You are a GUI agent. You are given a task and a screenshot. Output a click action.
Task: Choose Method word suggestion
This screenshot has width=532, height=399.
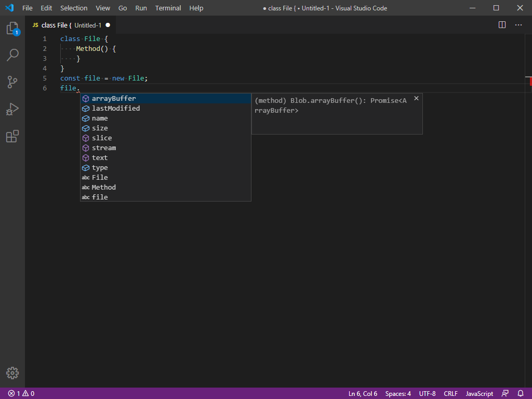pos(166,187)
